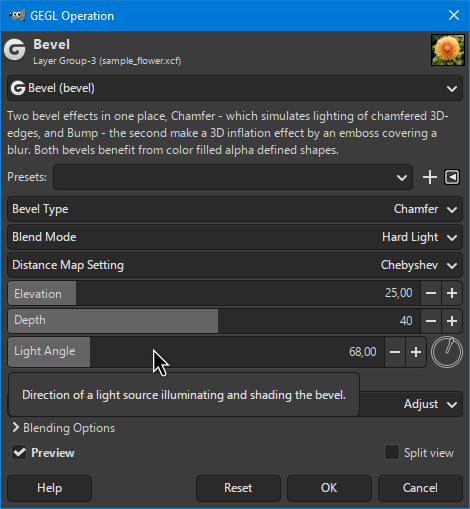This screenshot has height=509, width=470.
Task: Click the 'Layer Group-3 (sample_flower.xcf)' text
Action: 107,61
